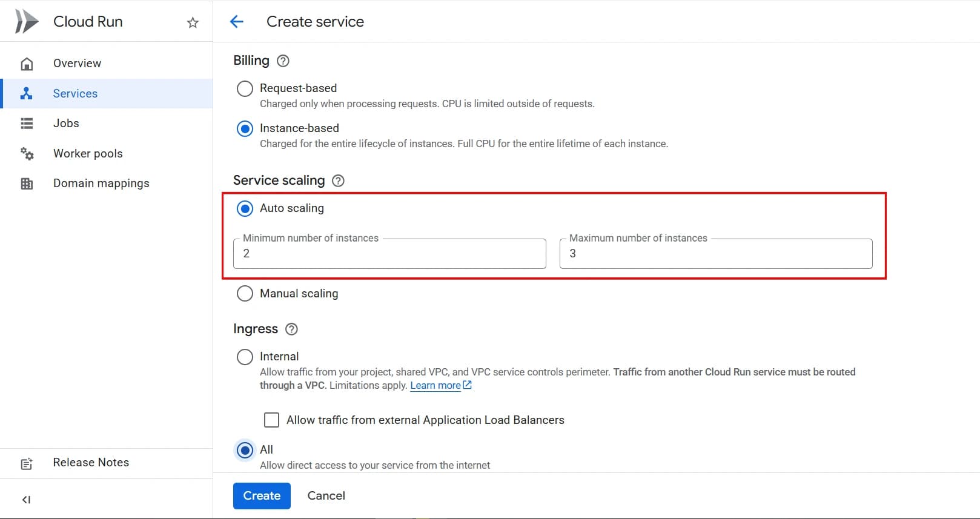Click the Overview home icon
980x519 pixels.
pos(27,64)
